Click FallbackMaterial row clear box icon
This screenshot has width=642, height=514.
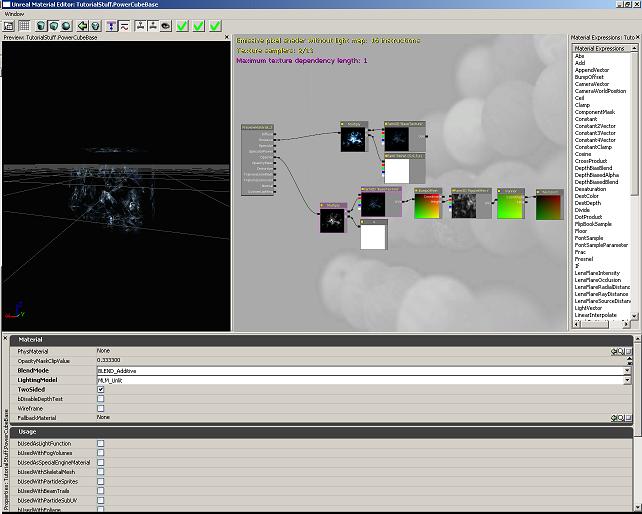point(628,418)
